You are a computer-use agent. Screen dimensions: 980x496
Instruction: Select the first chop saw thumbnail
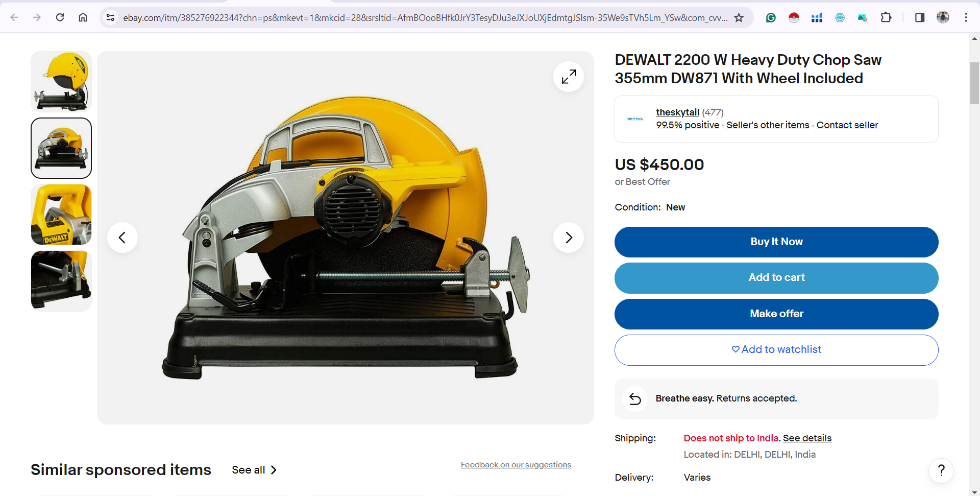[61, 82]
